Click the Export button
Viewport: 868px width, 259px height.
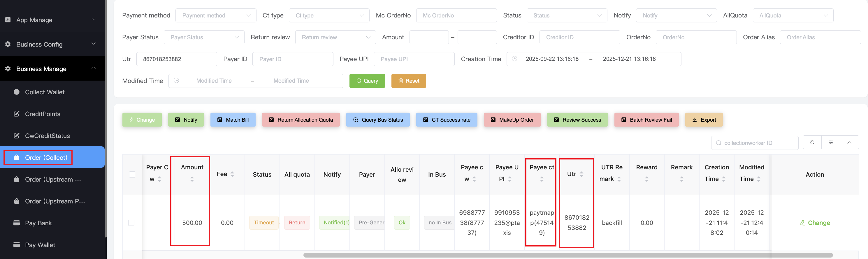click(x=704, y=120)
